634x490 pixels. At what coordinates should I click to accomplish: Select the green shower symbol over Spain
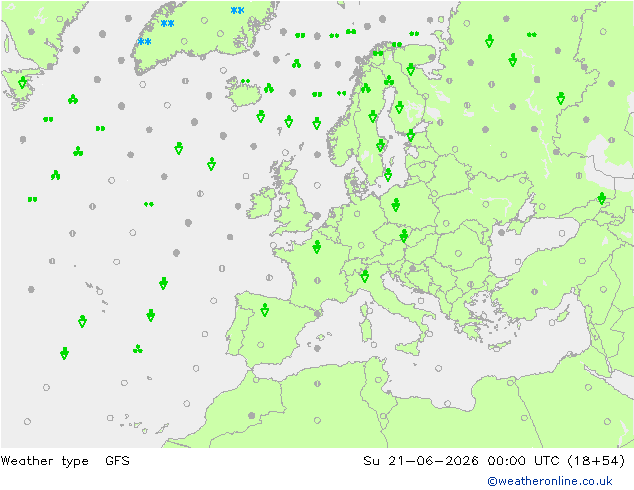pyautogui.click(x=265, y=310)
